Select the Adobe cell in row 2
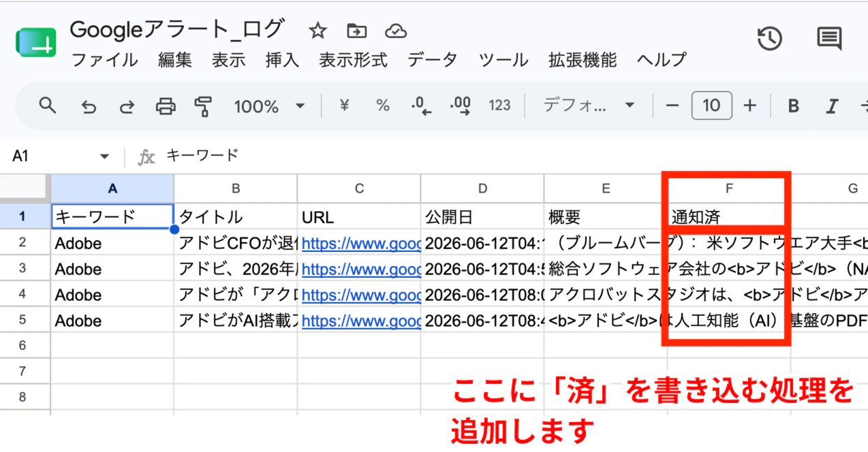 point(112,243)
